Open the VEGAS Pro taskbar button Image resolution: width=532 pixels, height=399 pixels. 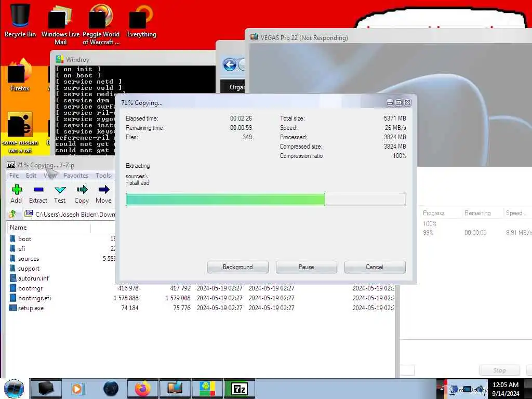[175, 389]
